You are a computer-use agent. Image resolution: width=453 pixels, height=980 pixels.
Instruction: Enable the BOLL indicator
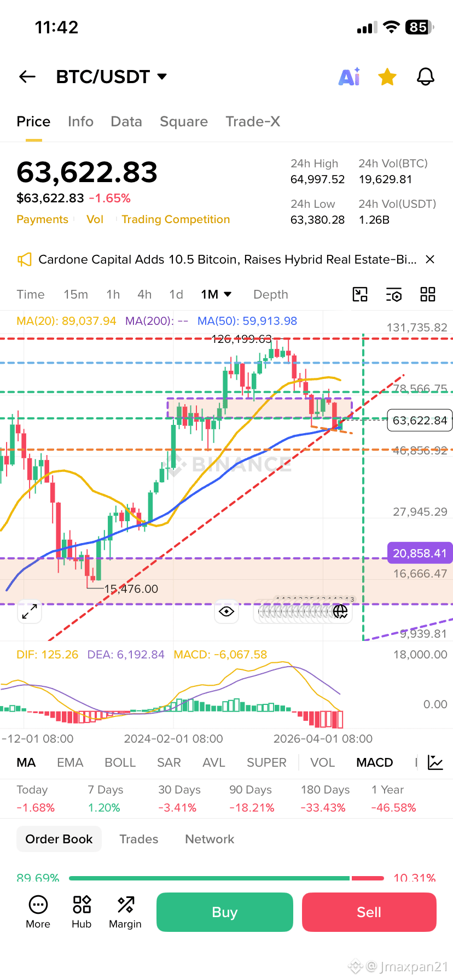click(120, 762)
